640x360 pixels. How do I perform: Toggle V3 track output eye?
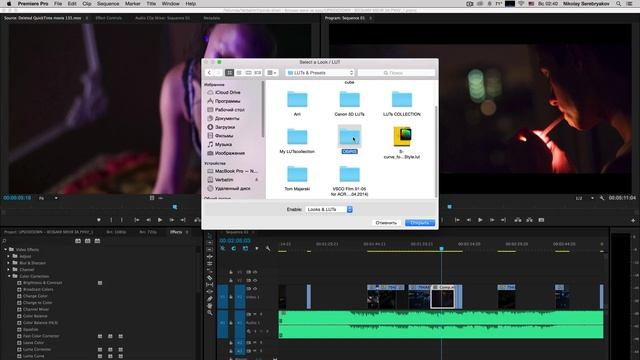point(255,272)
